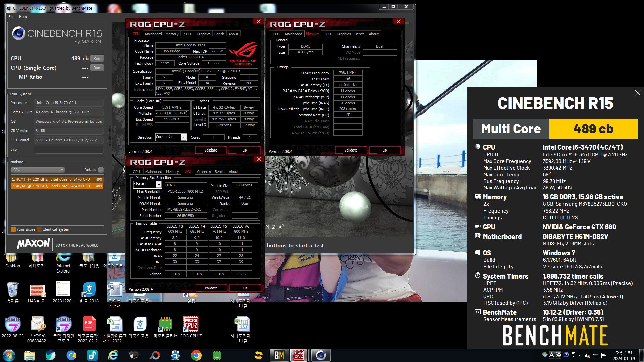Switch to SPD tab in Memory CPU-Z window
The image size is (644, 362).
pyautogui.click(x=327, y=34)
